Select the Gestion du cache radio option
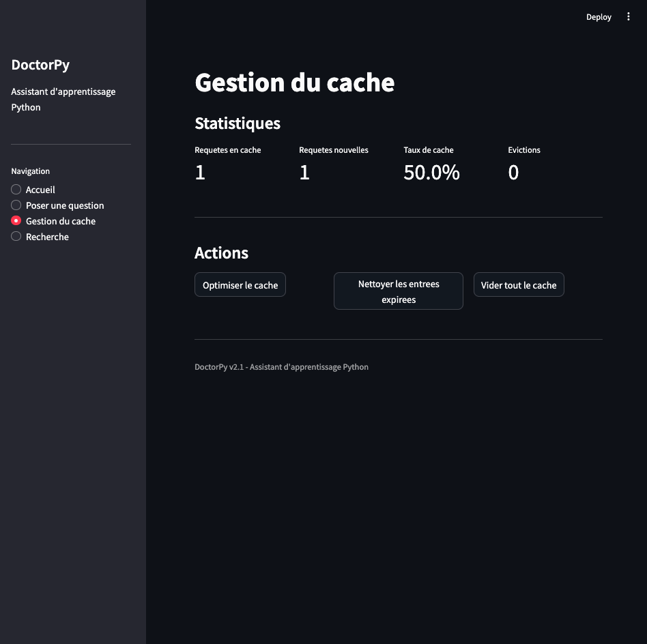The height and width of the screenshot is (644, 647). pos(53,221)
